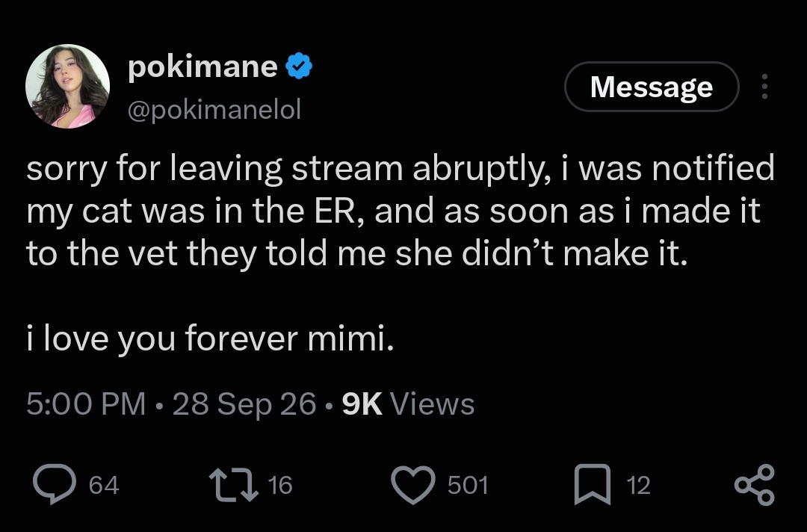This screenshot has height=532, width=807.
Task: Visit the @pokimanelol handle
Action: pyautogui.click(x=214, y=110)
